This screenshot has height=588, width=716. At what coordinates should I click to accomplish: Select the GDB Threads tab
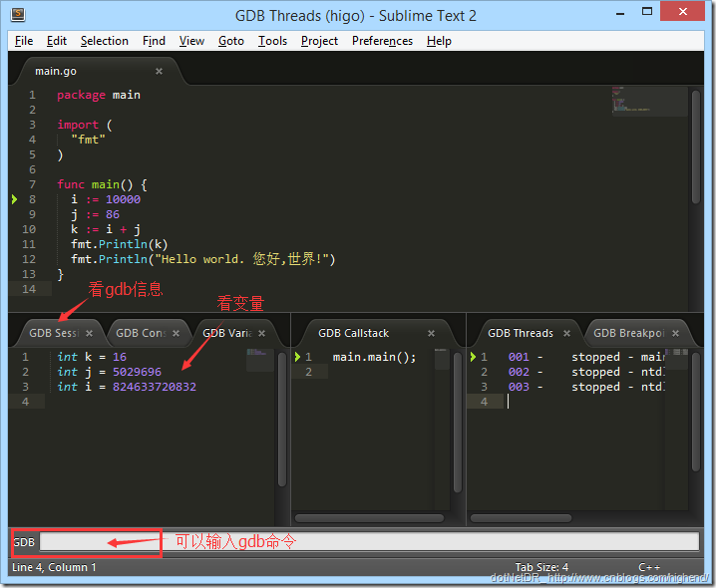click(x=521, y=333)
